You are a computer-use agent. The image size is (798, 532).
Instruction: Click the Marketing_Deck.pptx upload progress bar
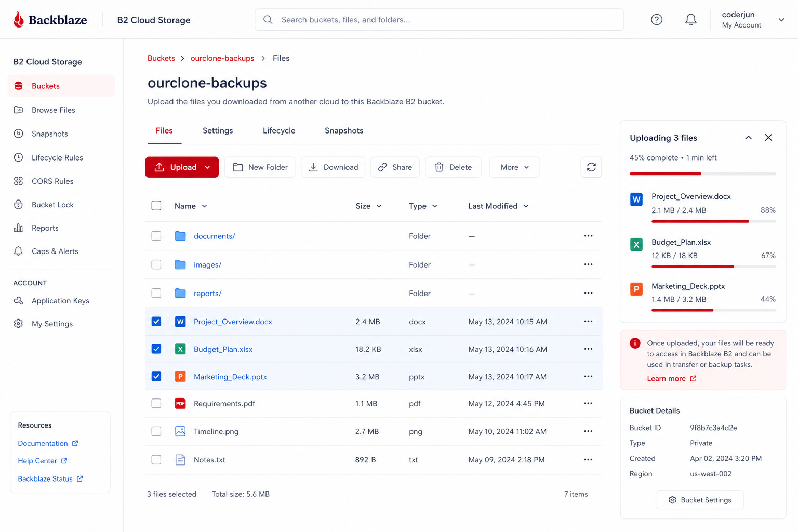click(713, 310)
